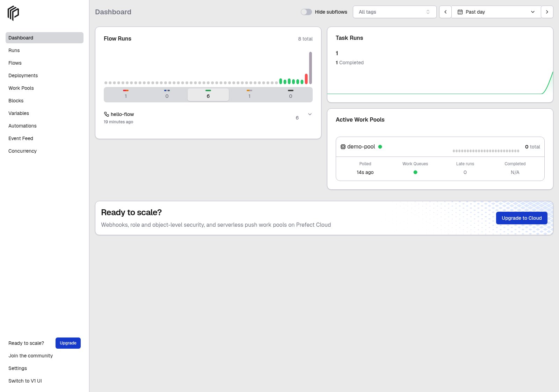Select the running state tab showing 0
559x392 pixels.
167,95
